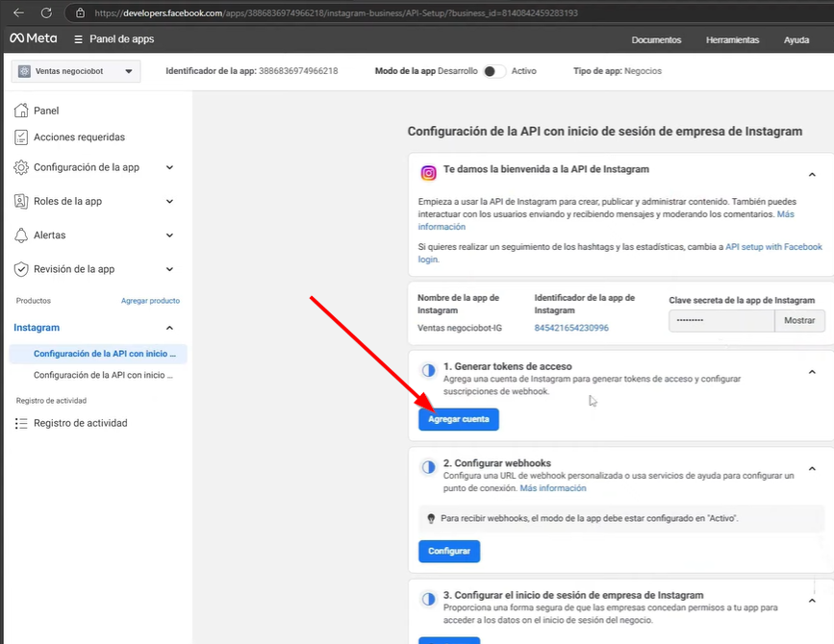Click Instagram heading in sidebar products
This screenshot has width=834, height=644.
point(37,328)
